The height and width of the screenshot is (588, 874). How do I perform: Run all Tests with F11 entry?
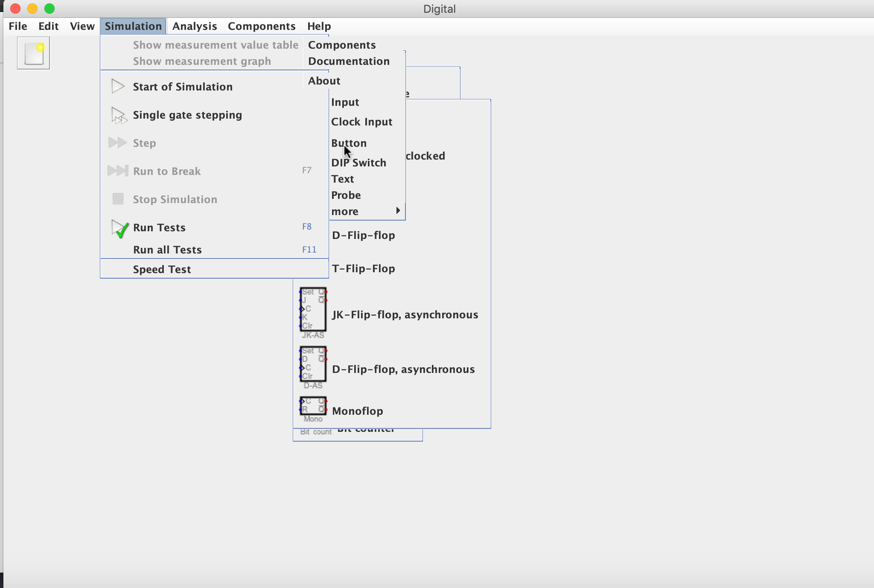(x=167, y=249)
